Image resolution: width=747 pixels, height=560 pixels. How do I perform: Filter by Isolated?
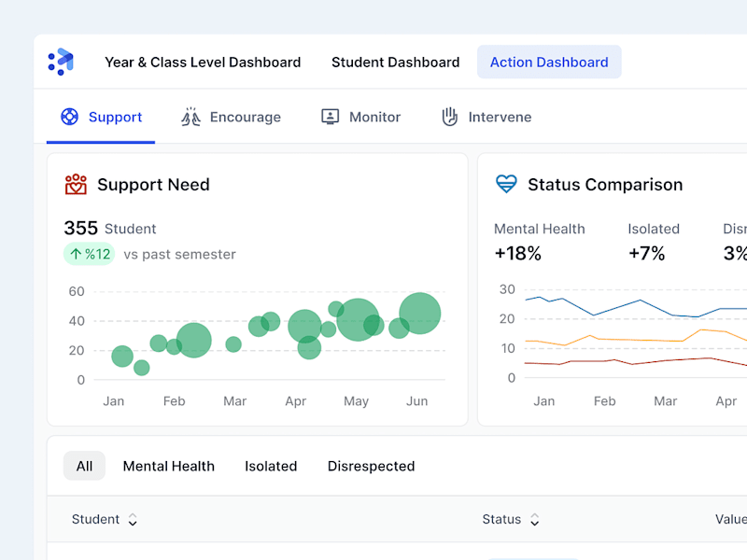271,466
